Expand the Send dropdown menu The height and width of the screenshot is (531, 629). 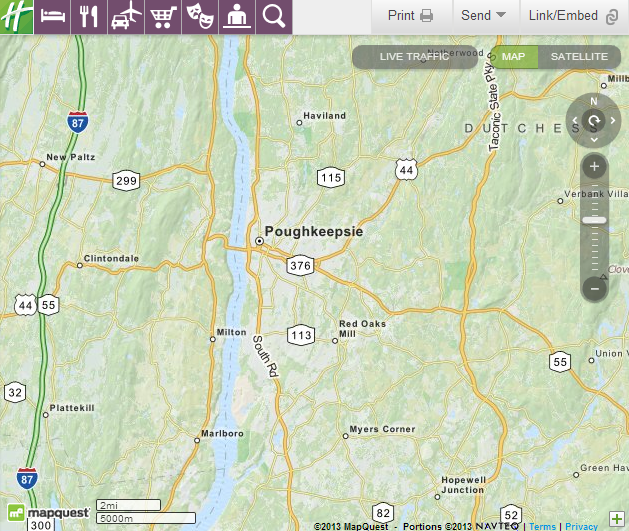[x=484, y=16]
